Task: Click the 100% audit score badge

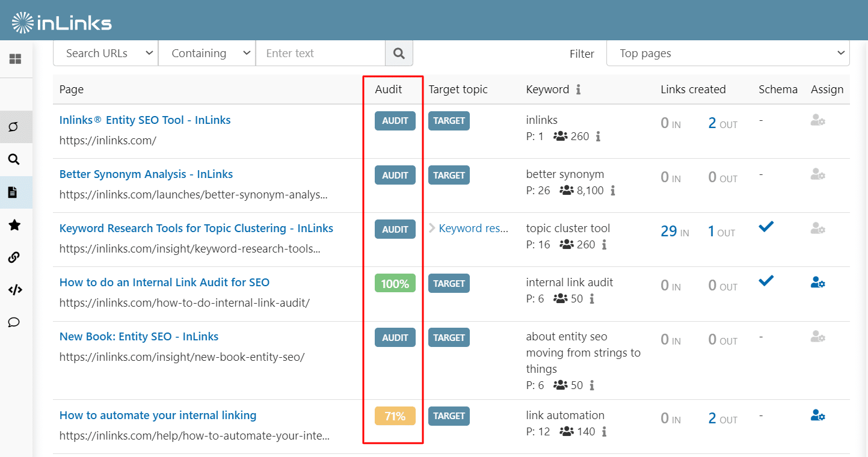Action: coord(395,284)
